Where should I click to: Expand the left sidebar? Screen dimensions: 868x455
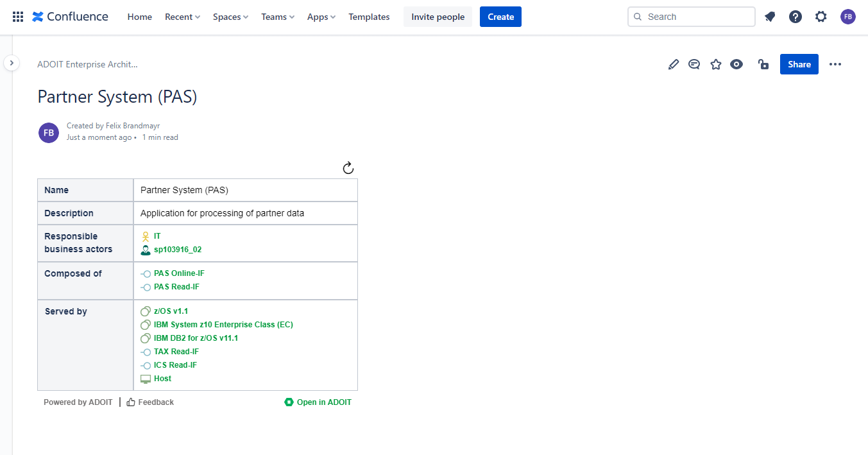pyautogui.click(x=12, y=63)
